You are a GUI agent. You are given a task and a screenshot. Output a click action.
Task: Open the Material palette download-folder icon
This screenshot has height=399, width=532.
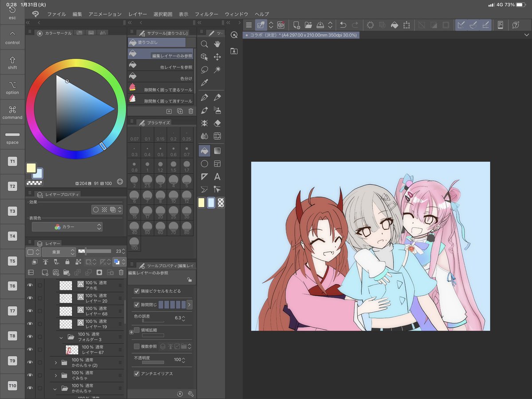234,51
